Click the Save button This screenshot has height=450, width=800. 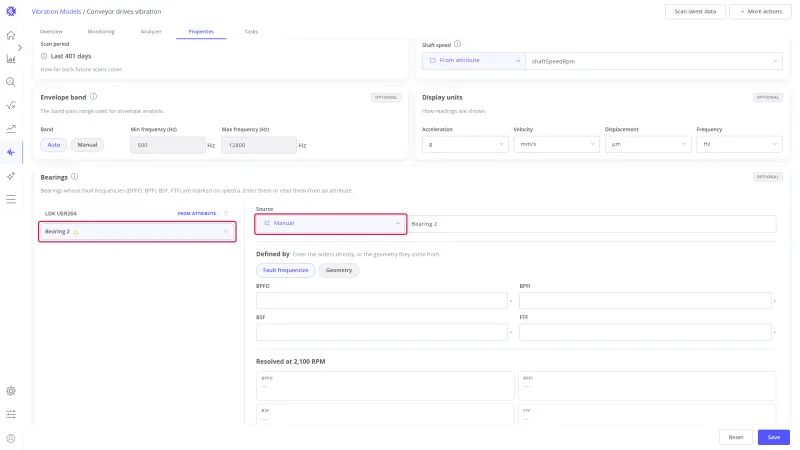(773, 437)
